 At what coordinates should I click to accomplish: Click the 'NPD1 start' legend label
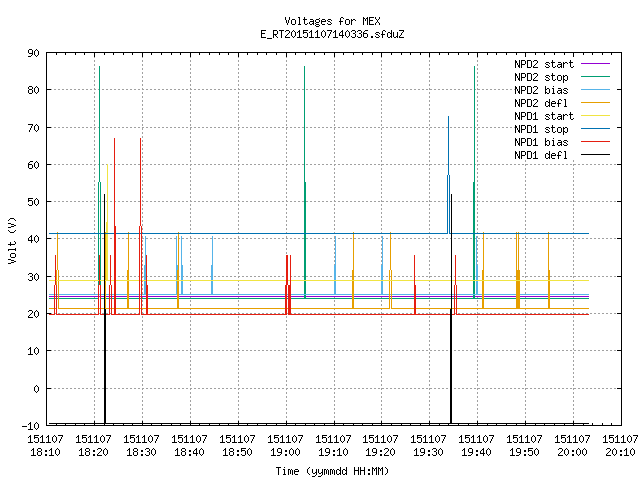[544, 116]
